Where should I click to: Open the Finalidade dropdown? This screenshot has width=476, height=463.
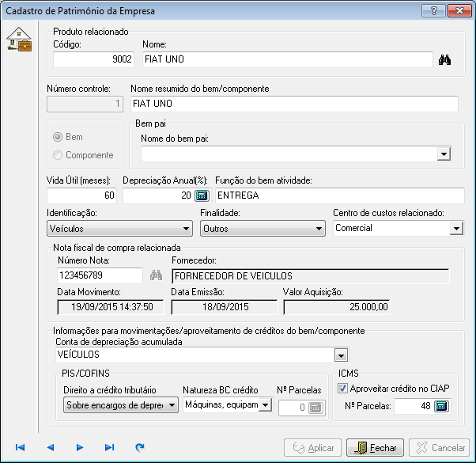coord(319,229)
